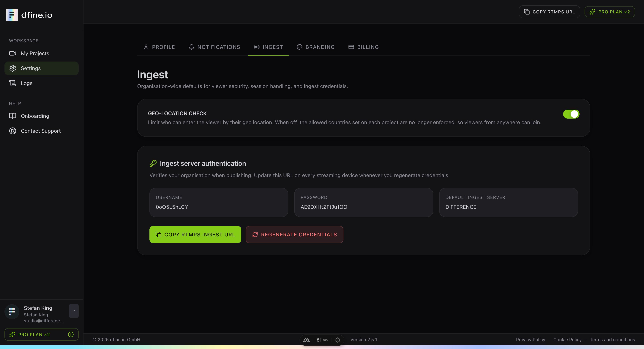644x349 pixels.
Task: Switch to the Notifications tab
Action: [214, 47]
